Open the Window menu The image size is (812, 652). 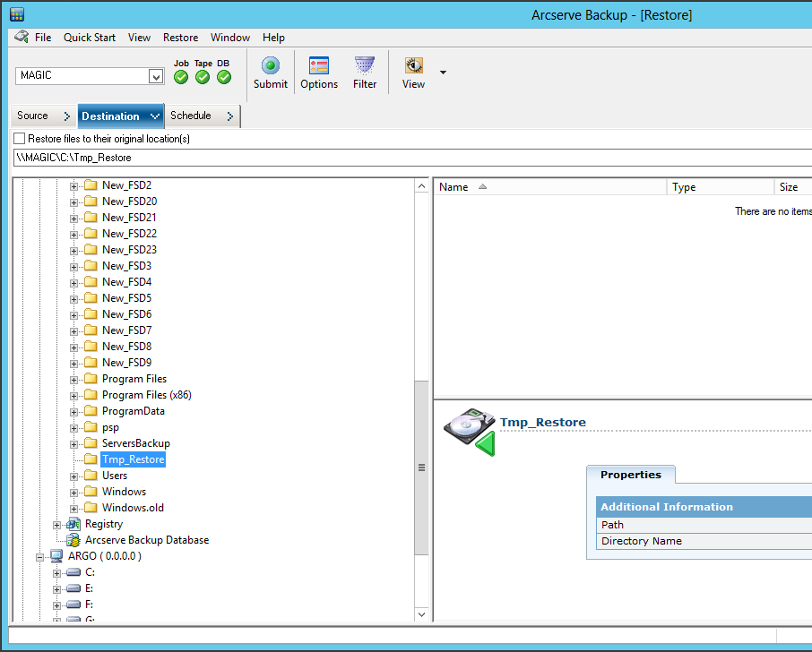click(230, 38)
